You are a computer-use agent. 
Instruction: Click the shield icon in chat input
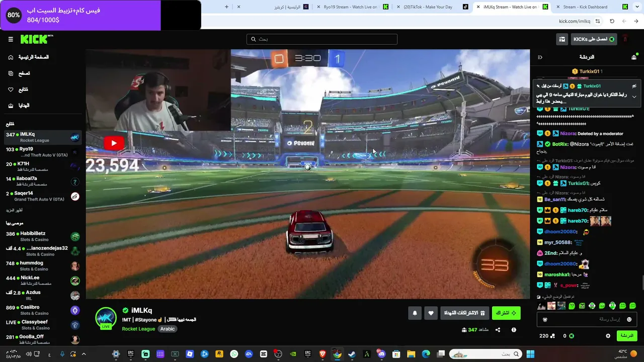point(545,319)
